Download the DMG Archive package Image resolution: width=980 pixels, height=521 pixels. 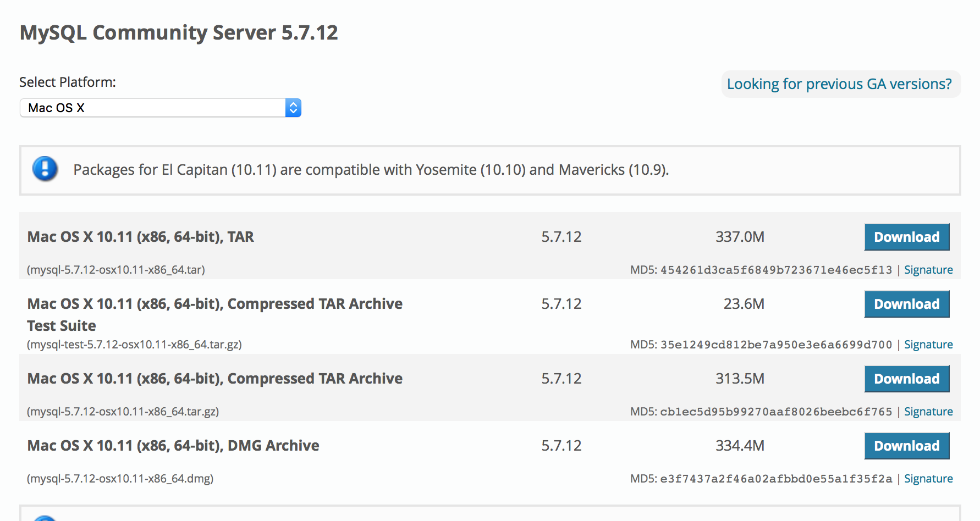point(907,446)
